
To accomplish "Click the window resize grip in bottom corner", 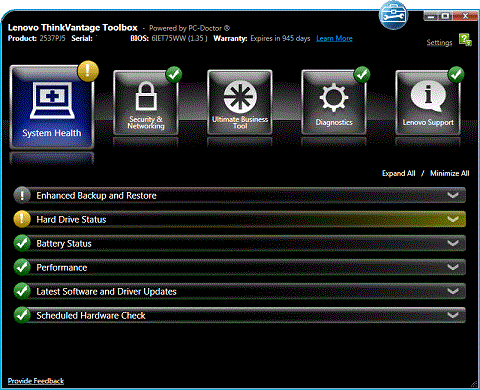I will point(474,384).
